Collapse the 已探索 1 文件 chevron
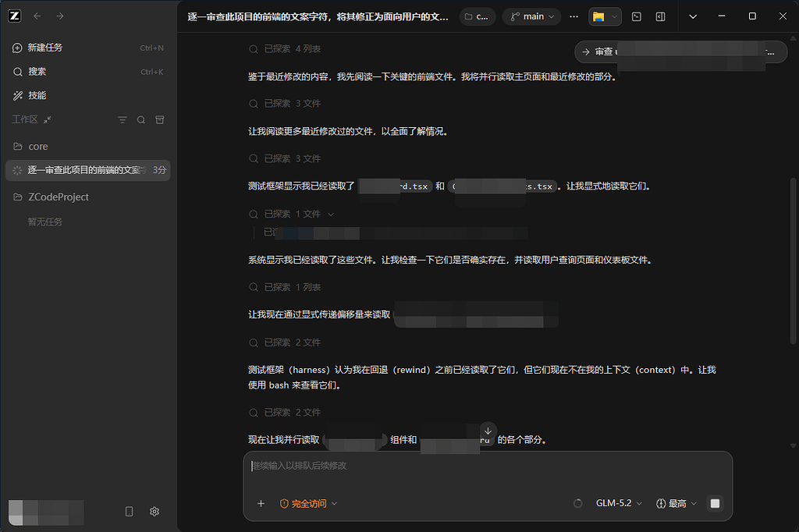The height and width of the screenshot is (532, 799). [331, 215]
